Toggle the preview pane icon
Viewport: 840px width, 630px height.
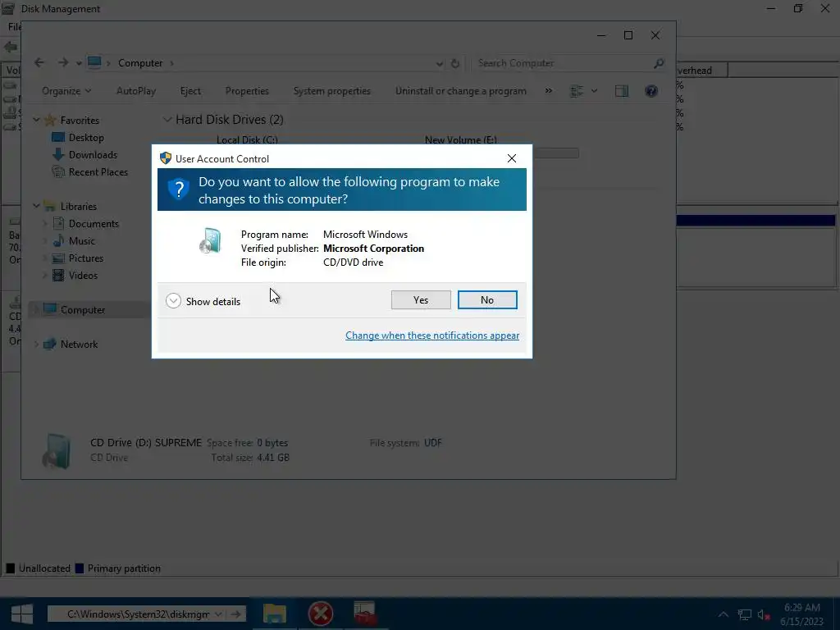(622, 91)
